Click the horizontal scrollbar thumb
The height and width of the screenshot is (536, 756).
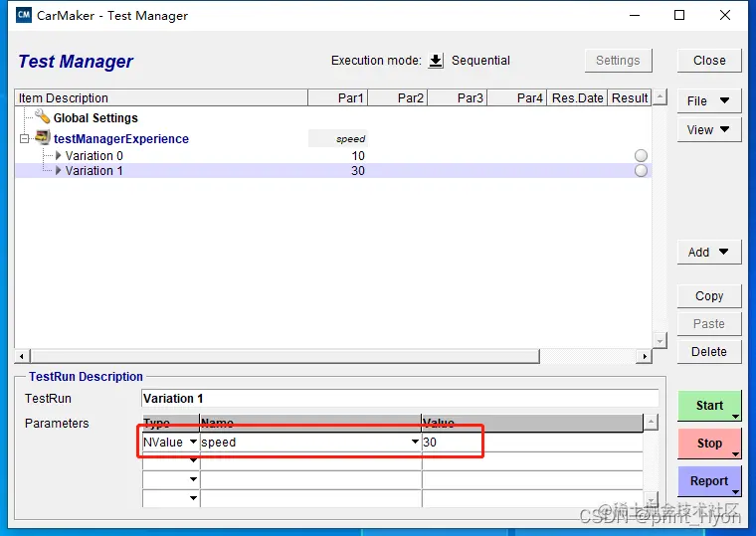click(x=284, y=357)
